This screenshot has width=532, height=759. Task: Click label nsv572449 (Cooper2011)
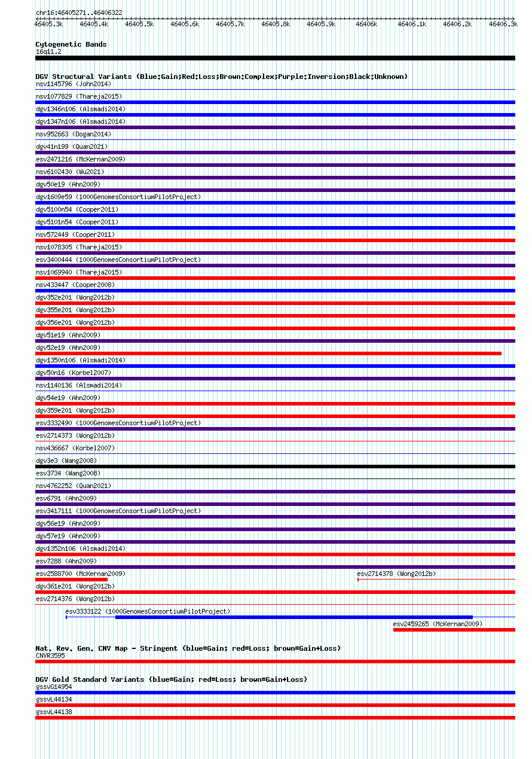[75, 234]
